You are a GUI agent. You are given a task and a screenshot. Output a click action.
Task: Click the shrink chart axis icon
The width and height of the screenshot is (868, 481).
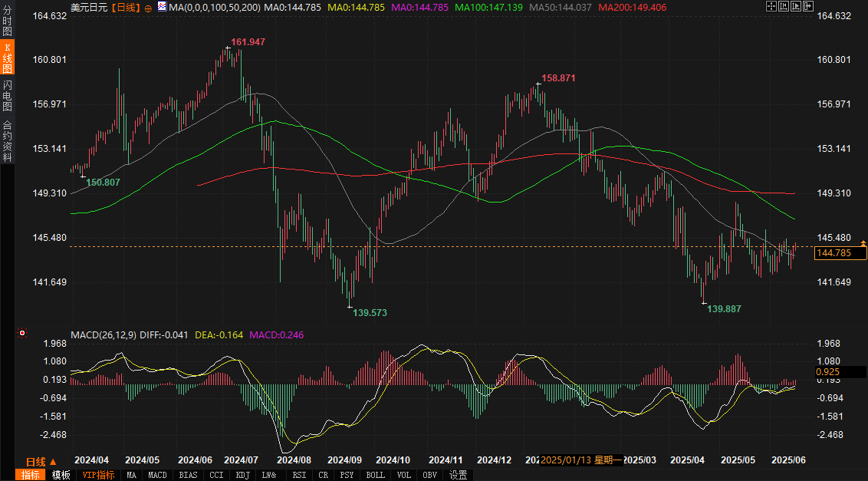784,6
